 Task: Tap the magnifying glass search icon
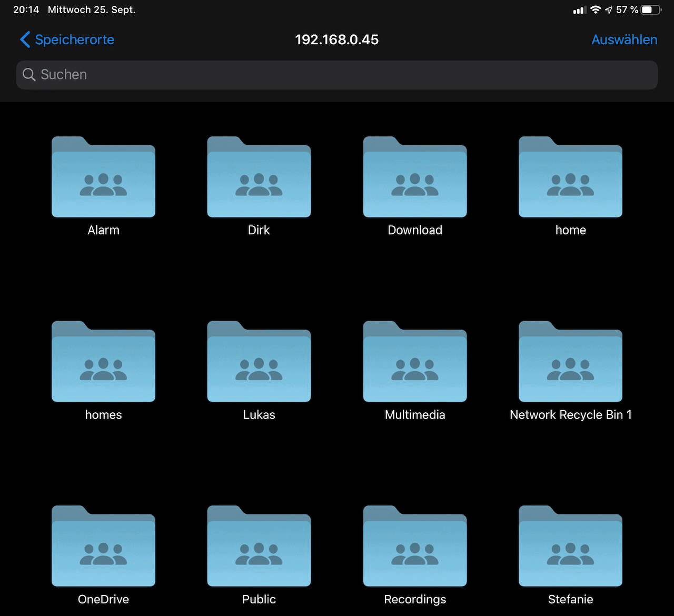29,75
